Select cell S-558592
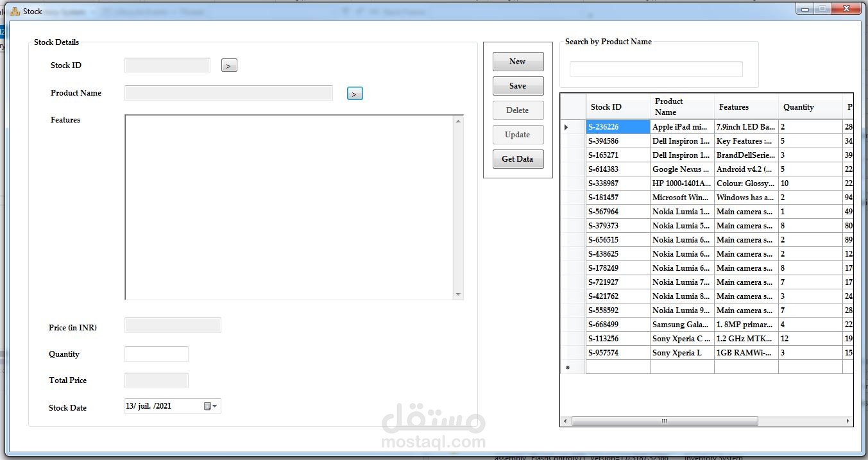868x460 pixels. click(x=618, y=311)
